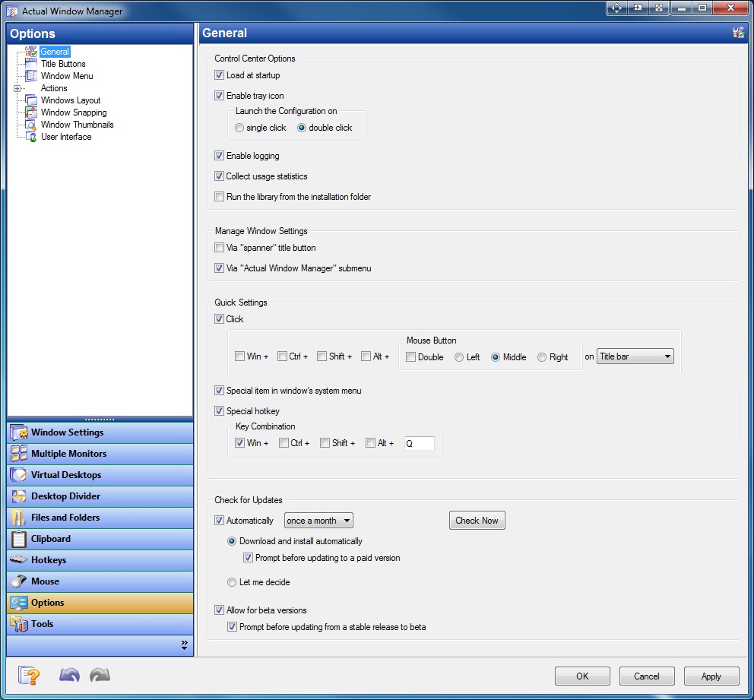This screenshot has width=754, height=700.
Task: Check the Double mouse button checkbox
Action: [x=410, y=357]
